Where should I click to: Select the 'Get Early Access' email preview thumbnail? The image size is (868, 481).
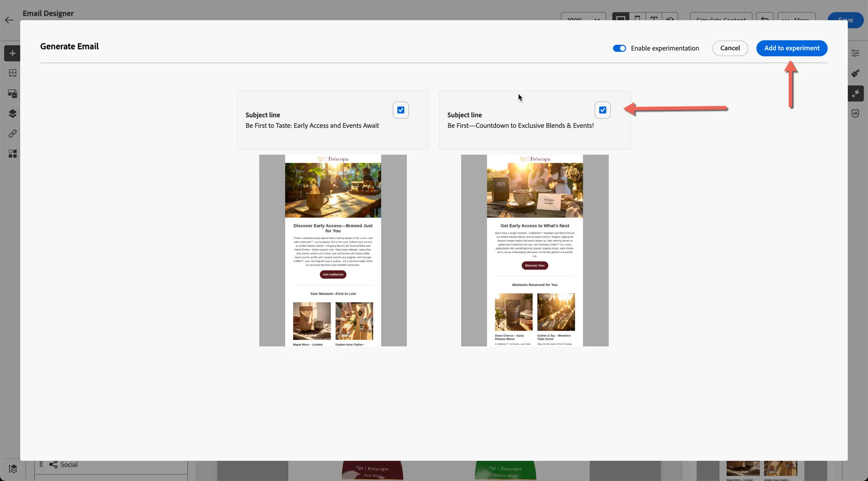[x=535, y=251]
